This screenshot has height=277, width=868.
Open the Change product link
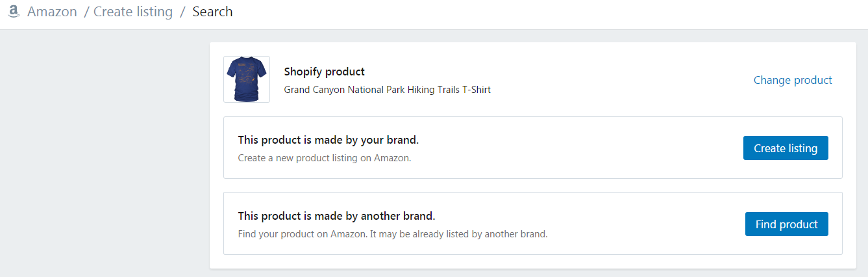tap(793, 80)
